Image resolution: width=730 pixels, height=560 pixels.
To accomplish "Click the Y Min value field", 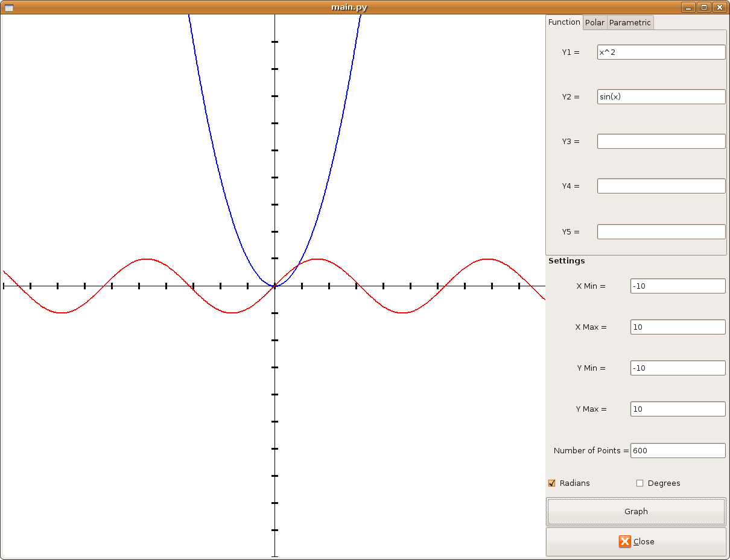I will pos(678,368).
